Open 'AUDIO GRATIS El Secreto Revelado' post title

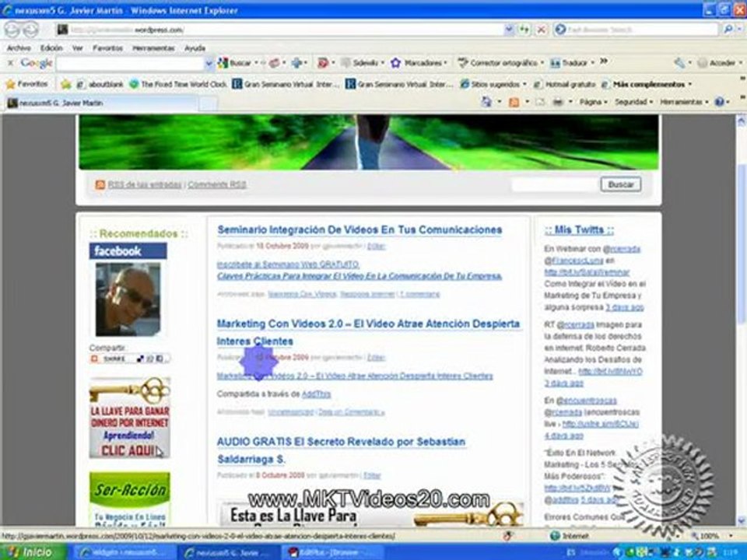coord(341,450)
